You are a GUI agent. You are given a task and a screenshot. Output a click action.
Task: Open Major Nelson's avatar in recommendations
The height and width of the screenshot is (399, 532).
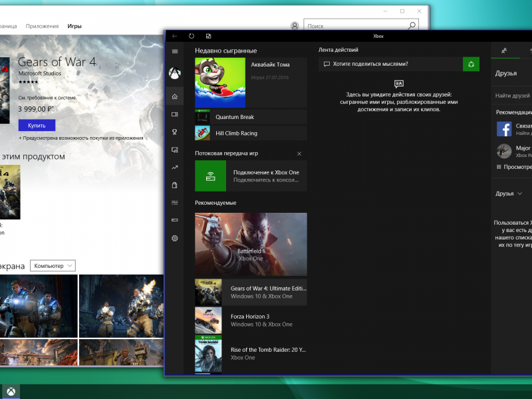point(504,151)
